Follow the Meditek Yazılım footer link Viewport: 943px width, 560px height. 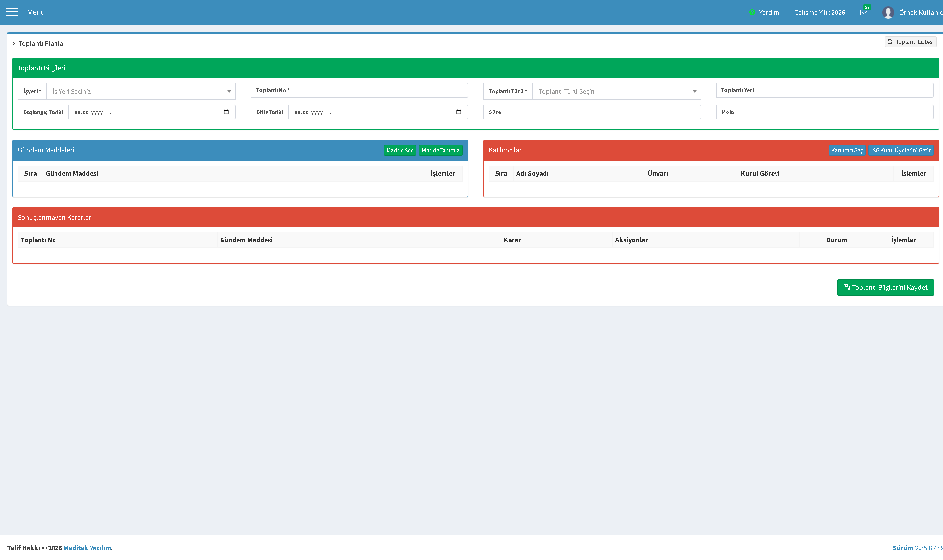[x=87, y=548]
